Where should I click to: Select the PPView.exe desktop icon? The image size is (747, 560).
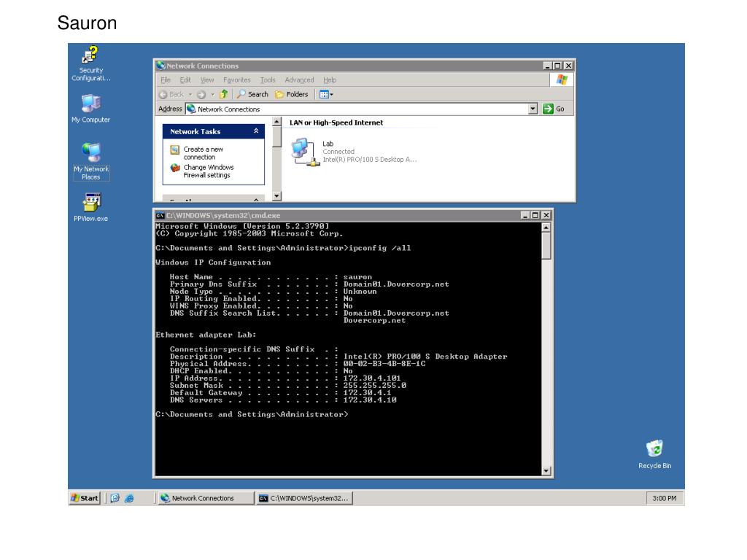tap(91, 206)
